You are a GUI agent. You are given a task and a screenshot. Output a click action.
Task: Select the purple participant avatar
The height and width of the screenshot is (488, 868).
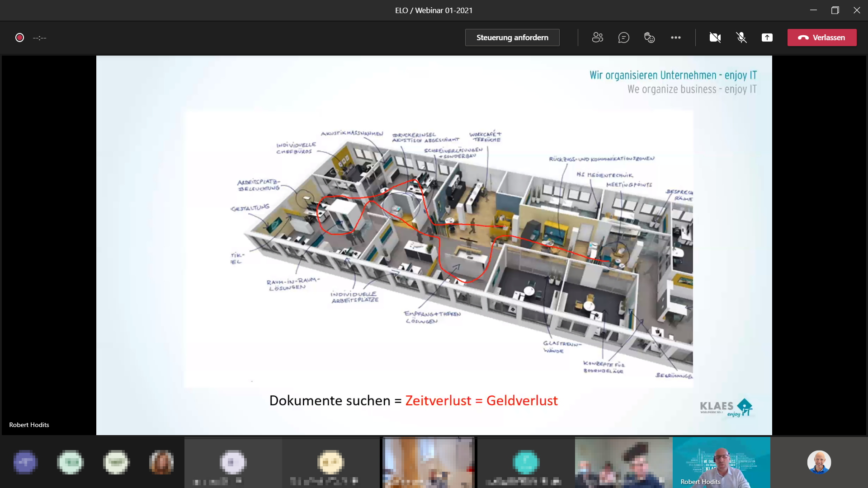tap(25, 462)
